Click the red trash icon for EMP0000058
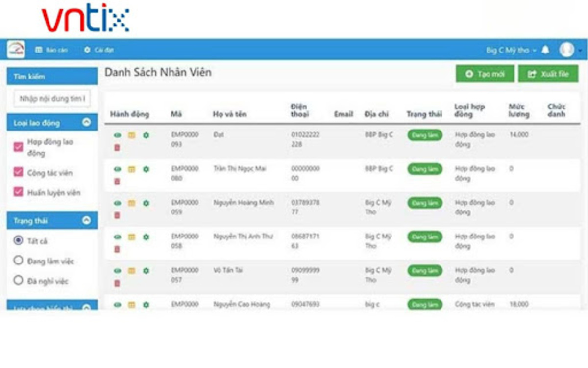The width and height of the screenshot is (588, 368). click(117, 249)
